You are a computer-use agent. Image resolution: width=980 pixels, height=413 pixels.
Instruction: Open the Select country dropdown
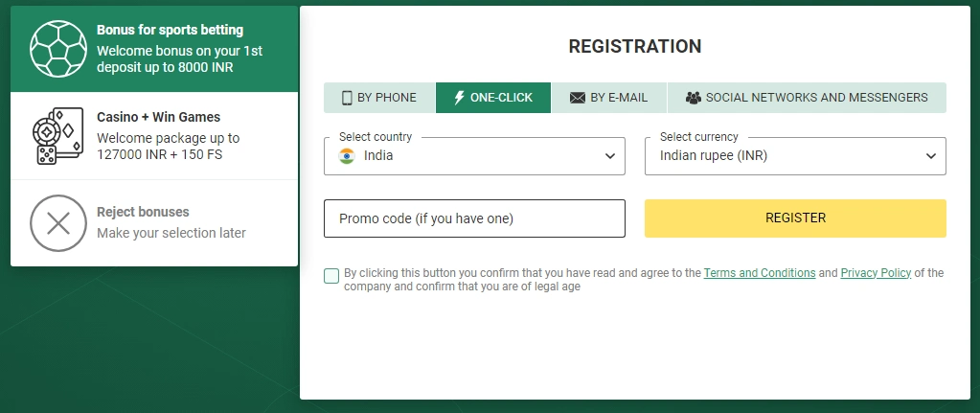point(474,155)
